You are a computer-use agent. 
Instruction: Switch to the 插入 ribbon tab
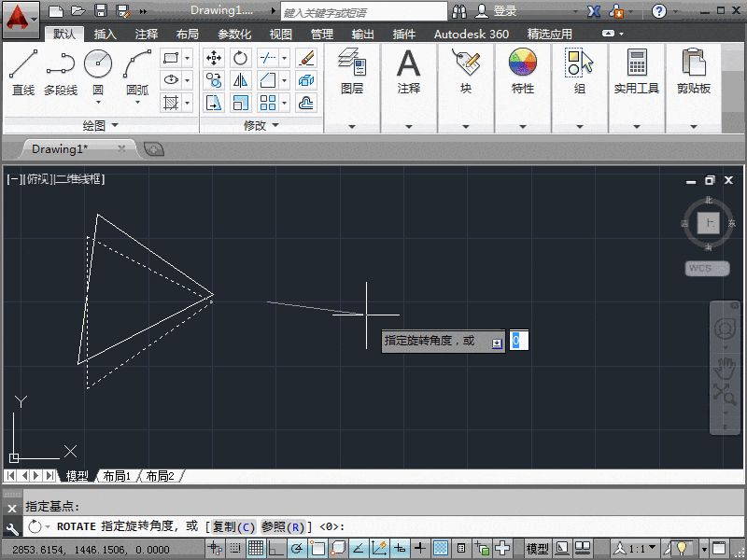(x=105, y=33)
